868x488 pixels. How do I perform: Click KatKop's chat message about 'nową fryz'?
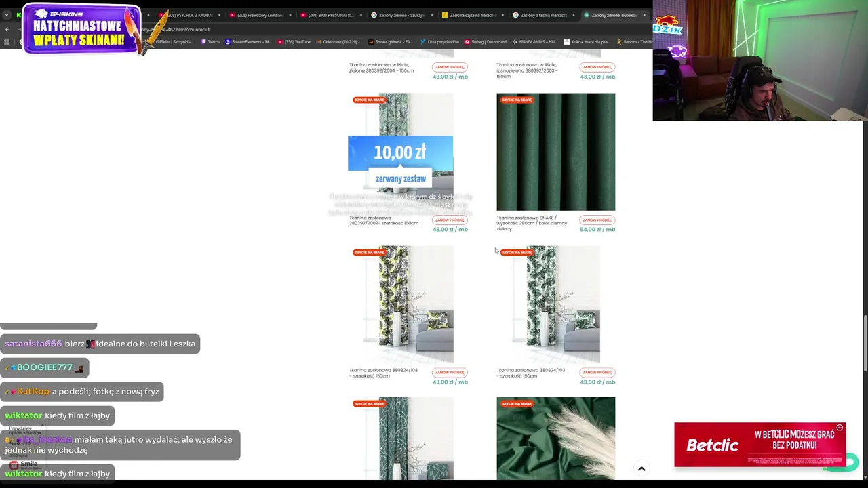(x=81, y=391)
